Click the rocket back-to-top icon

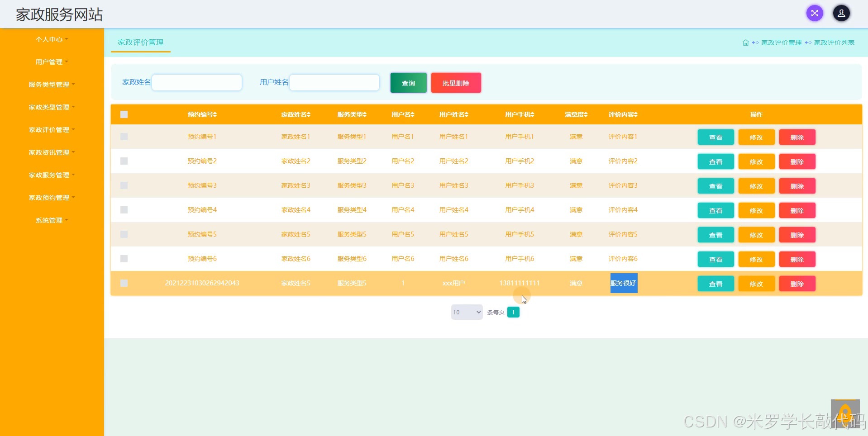tap(845, 414)
